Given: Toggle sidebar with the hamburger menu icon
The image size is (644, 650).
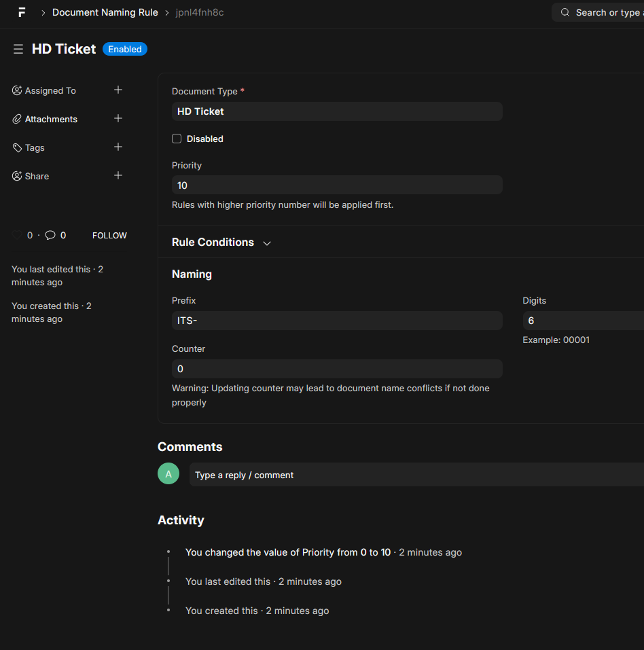Looking at the screenshot, I should pyautogui.click(x=18, y=49).
